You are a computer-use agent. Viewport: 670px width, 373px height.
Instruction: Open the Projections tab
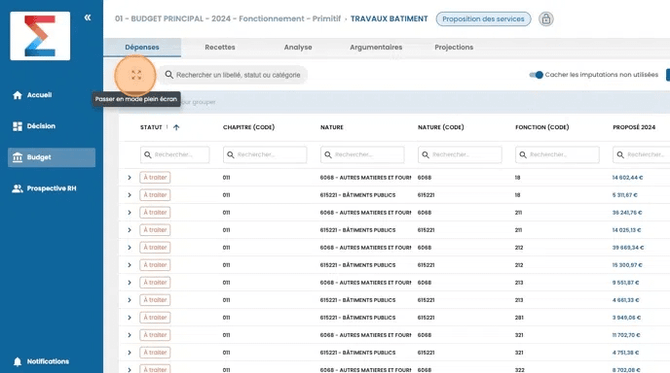(x=454, y=47)
